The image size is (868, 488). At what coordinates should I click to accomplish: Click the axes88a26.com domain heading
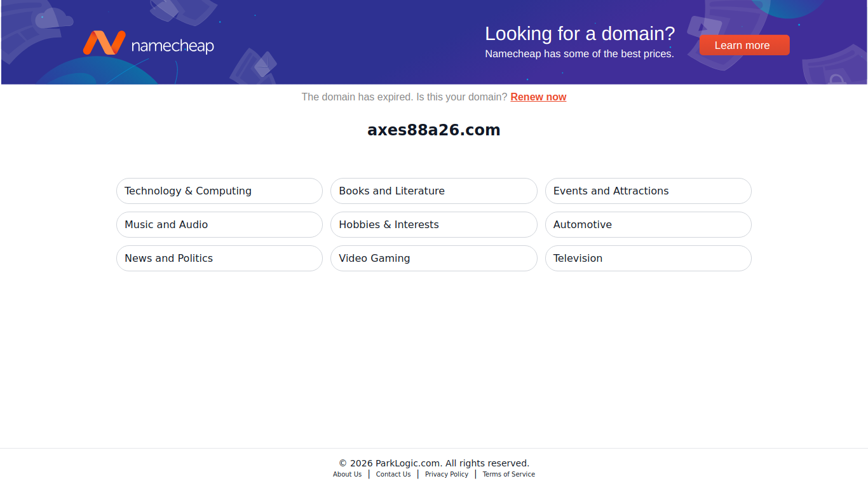[x=434, y=130]
